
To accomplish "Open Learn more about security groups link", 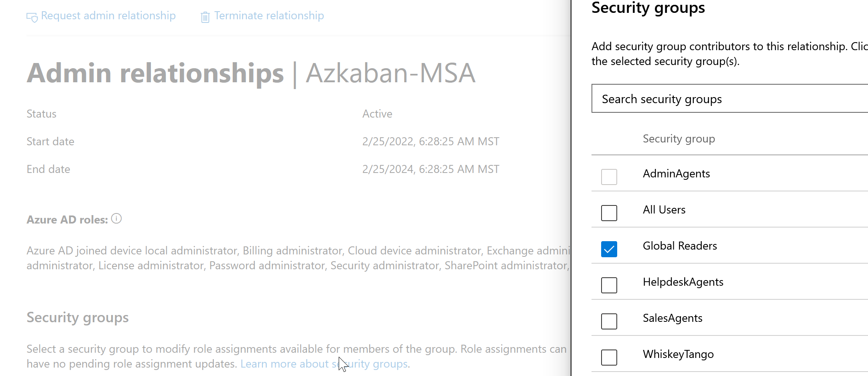I will click(324, 364).
